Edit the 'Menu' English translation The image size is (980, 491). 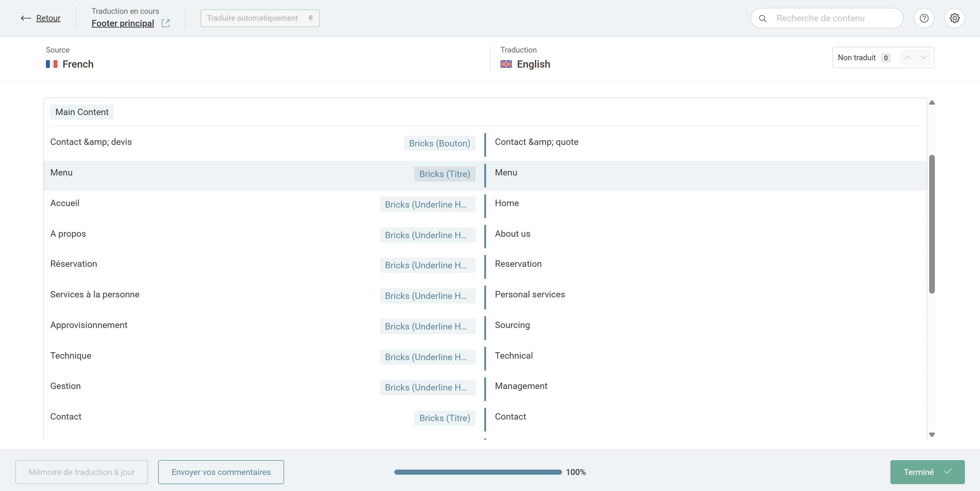tap(506, 173)
